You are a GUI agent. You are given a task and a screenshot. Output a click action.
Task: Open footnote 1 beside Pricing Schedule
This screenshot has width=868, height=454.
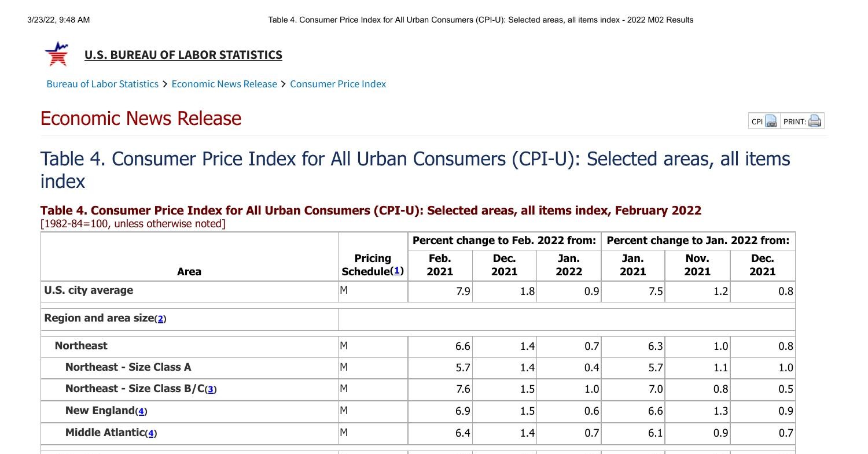coord(397,271)
